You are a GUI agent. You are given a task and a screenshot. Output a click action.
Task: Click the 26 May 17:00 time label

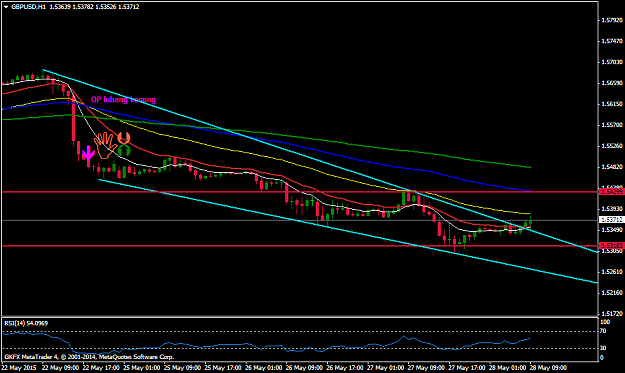[x=345, y=367]
